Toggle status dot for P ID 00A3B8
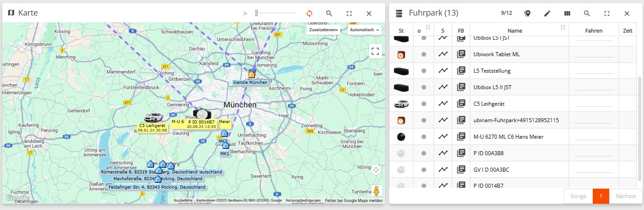This screenshot has height=210, width=644. pos(423,153)
